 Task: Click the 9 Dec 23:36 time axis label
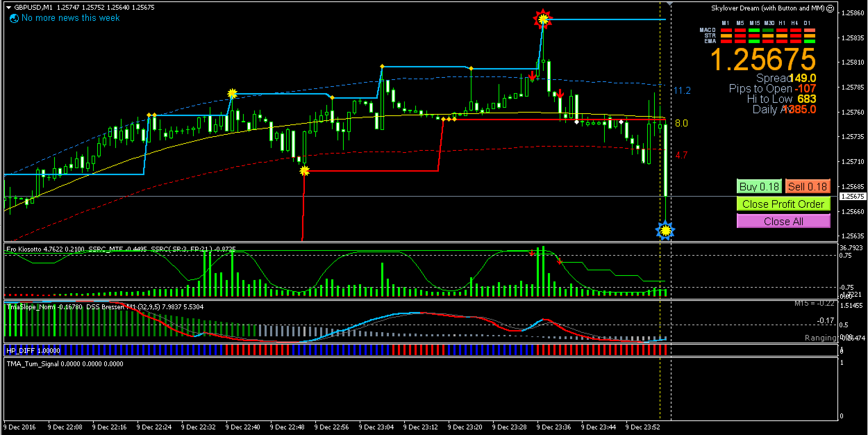click(x=553, y=427)
